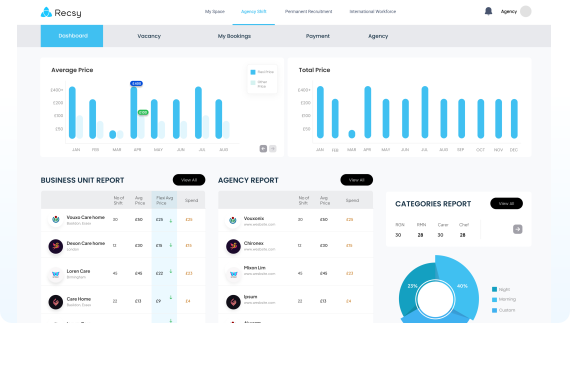Click the Morning legend swatch

click(x=494, y=300)
